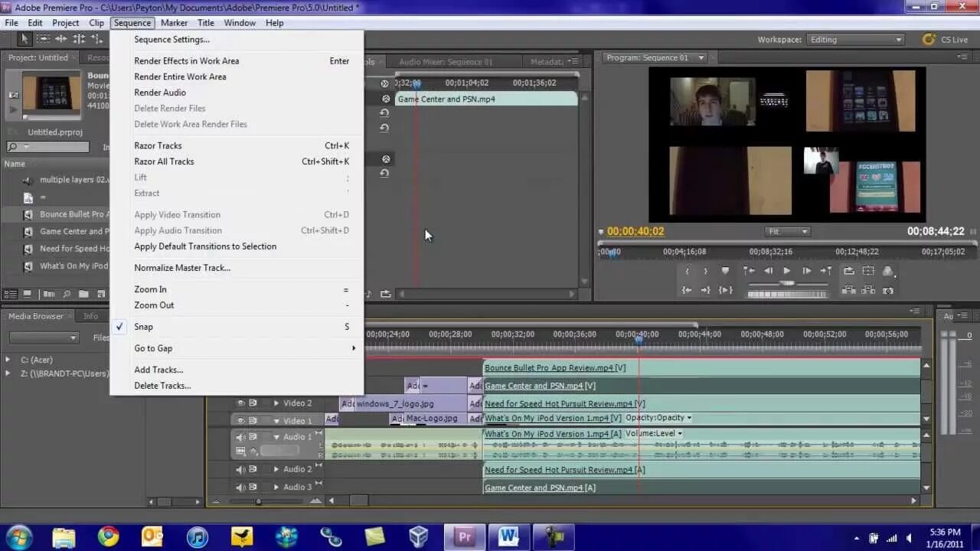Image resolution: width=980 pixels, height=551 pixels.
Task: Select the Track Select tool
Action: pos(44,39)
